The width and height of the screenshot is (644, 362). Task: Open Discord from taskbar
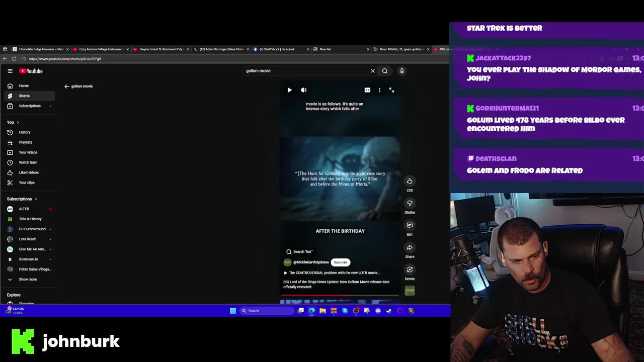tap(378, 311)
